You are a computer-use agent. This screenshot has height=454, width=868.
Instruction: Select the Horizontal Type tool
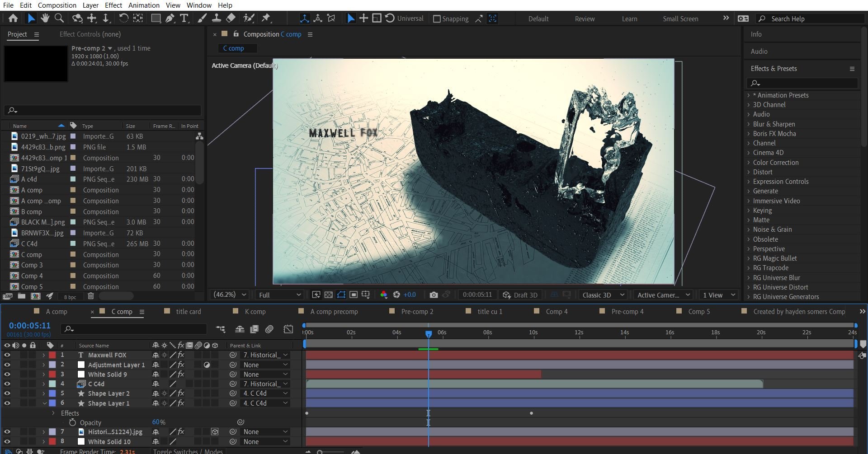pos(184,19)
